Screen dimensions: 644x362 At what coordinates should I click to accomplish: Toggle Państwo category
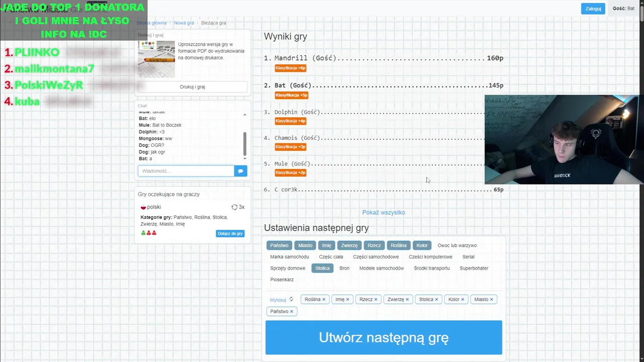279,245
